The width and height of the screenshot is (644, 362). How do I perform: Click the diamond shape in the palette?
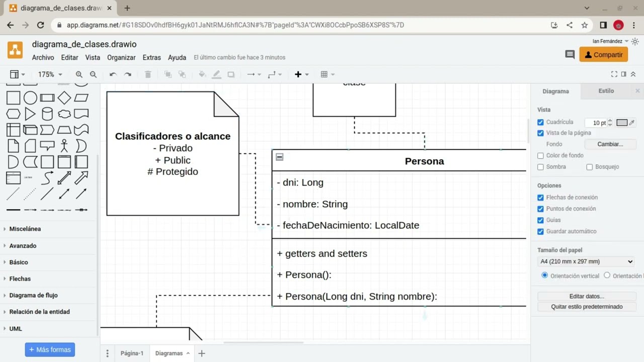[x=64, y=98]
